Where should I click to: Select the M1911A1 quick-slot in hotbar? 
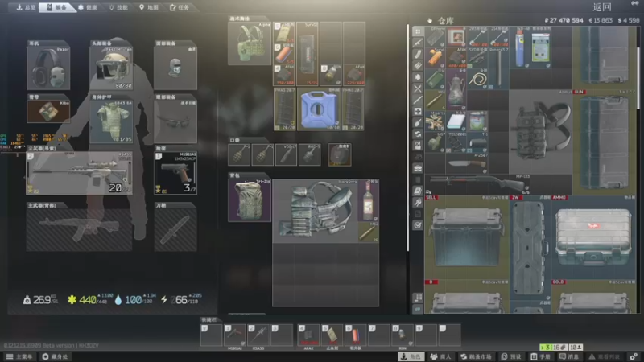[234, 335]
